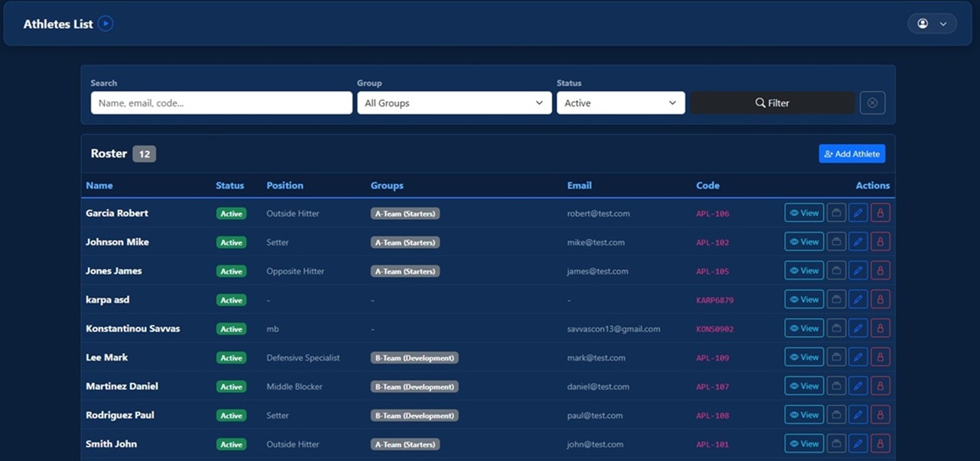980x461 pixels.
Task: Click the Active status badge for Lee Mark
Action: click(x=231, y=357)
